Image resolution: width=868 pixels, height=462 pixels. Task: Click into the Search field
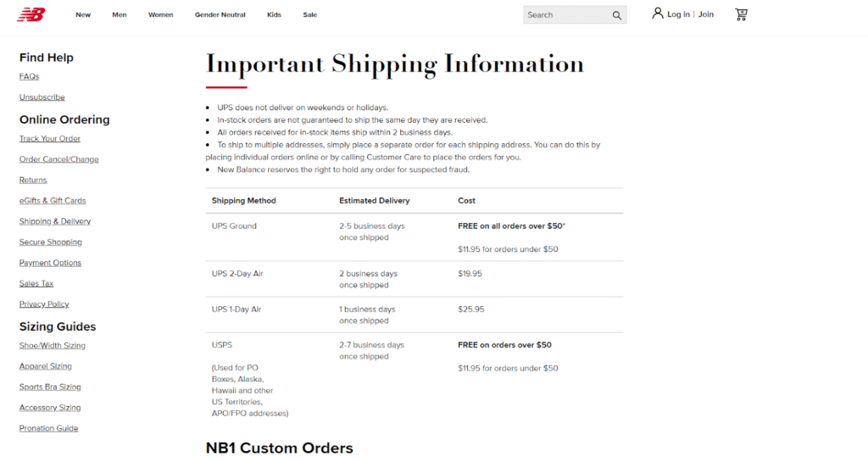click(566, 15)
